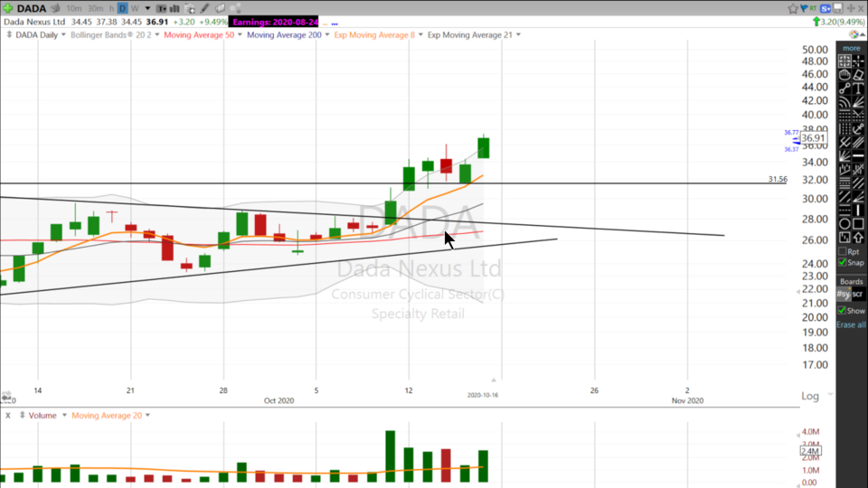The image size is (868, 488).
Task: Select the pitchfork tool
Action: 844,143
